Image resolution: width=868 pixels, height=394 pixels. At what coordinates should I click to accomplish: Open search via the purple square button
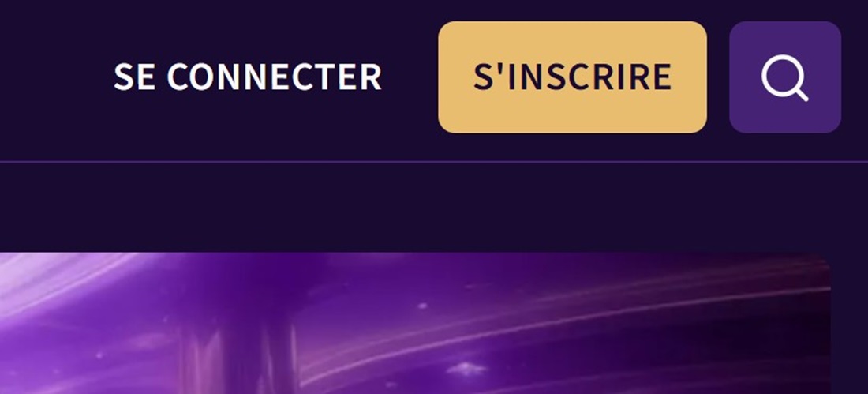click(785, 77)
